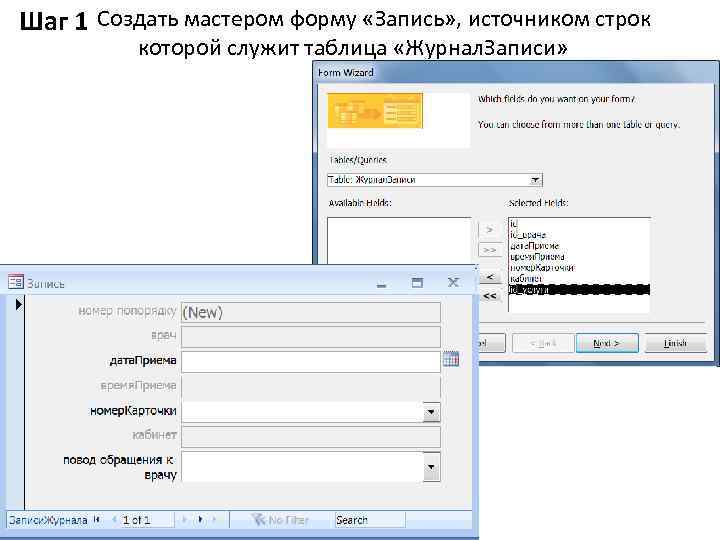Expand the номерКарточки combo box
Screen dimensions: 720x540
click(x=431, y=412)
